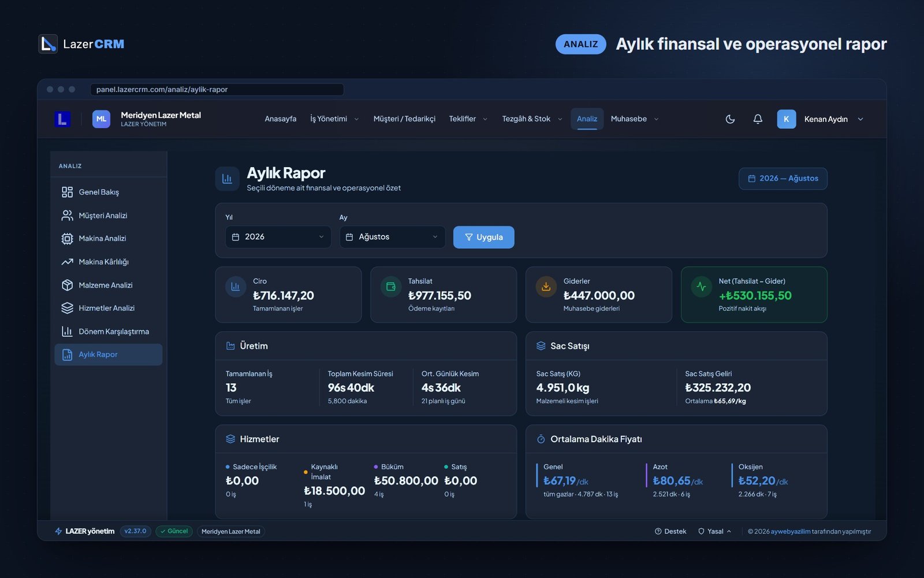Click the K user avatar
This screenshot has width=924, height=578.
pos(786,119)
